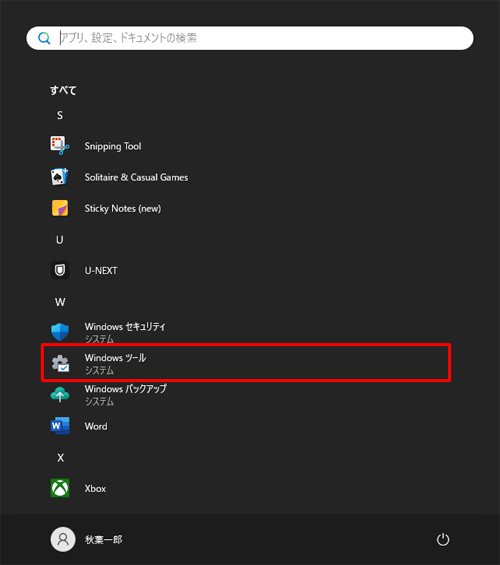Click the Snipping Tool label
Screen dimensions: 500x565
pyautogui.click(x=113, y=146)
